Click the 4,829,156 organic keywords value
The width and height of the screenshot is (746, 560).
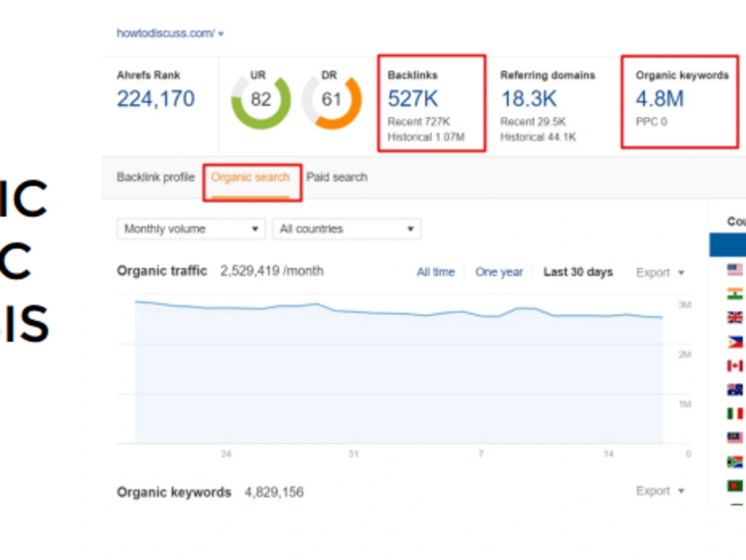point(274,492)
